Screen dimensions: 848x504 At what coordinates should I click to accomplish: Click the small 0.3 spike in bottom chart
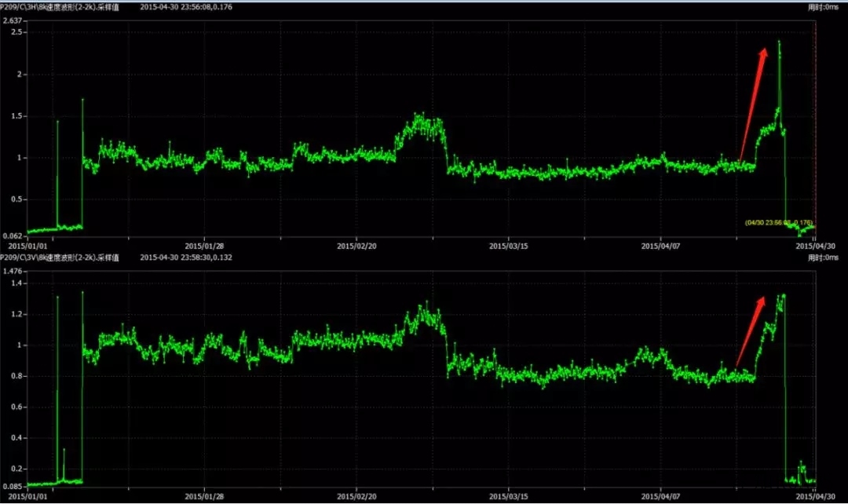[x=64, y=451]
